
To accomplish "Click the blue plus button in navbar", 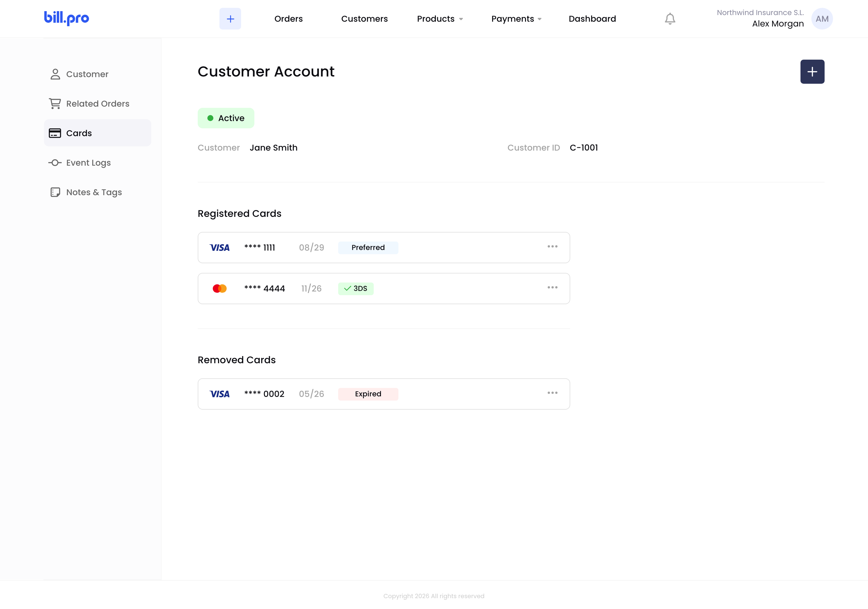I will 230,19.
